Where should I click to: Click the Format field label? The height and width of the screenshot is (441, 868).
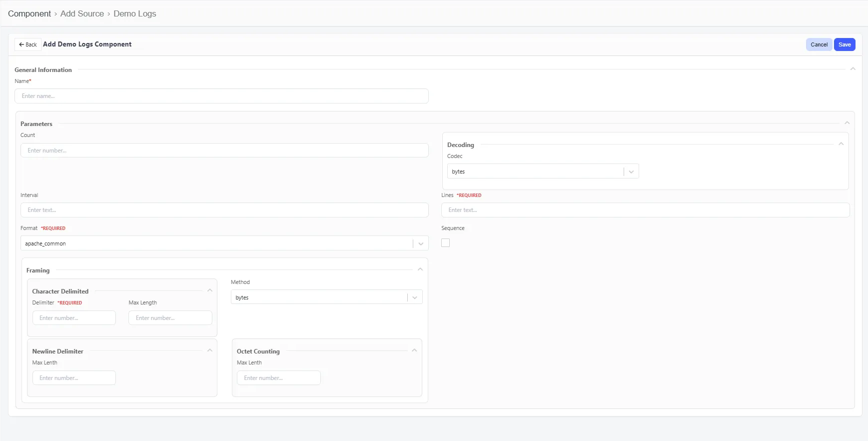(x=29, y=228)
